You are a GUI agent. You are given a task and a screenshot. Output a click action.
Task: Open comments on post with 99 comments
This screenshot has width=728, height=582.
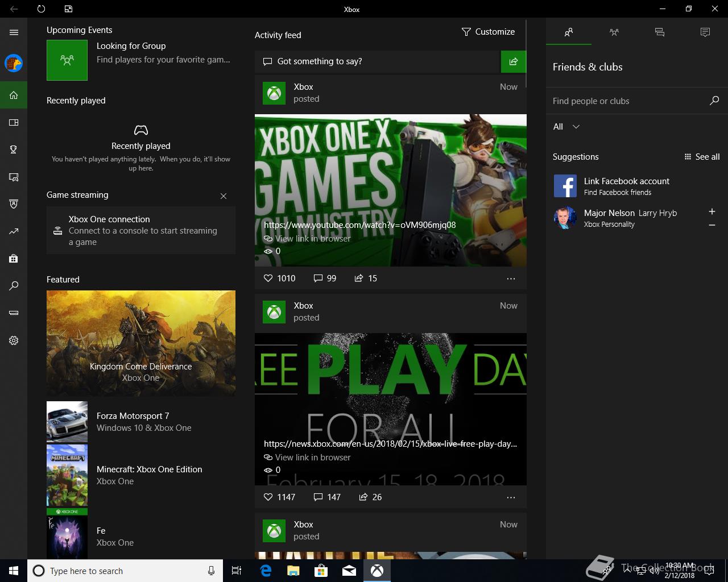(x=325, y=278)
